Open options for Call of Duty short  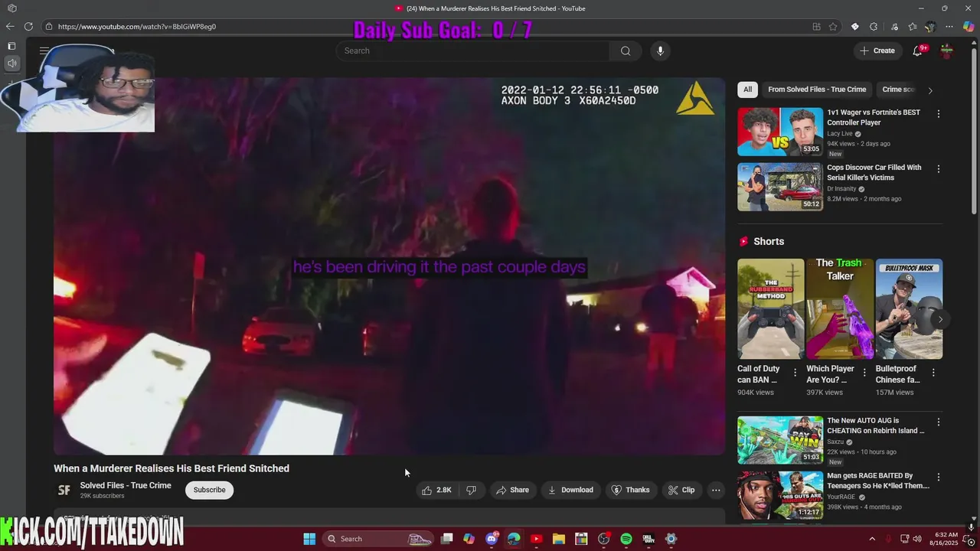click(x=795, y=373)
